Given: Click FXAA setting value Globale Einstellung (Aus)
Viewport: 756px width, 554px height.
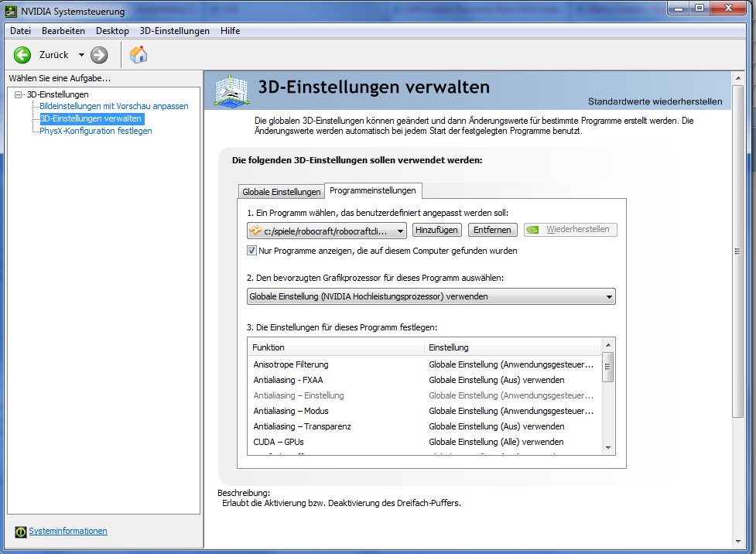Looking at the screenshot, I should pyautogui.click(x=497, y=380).
